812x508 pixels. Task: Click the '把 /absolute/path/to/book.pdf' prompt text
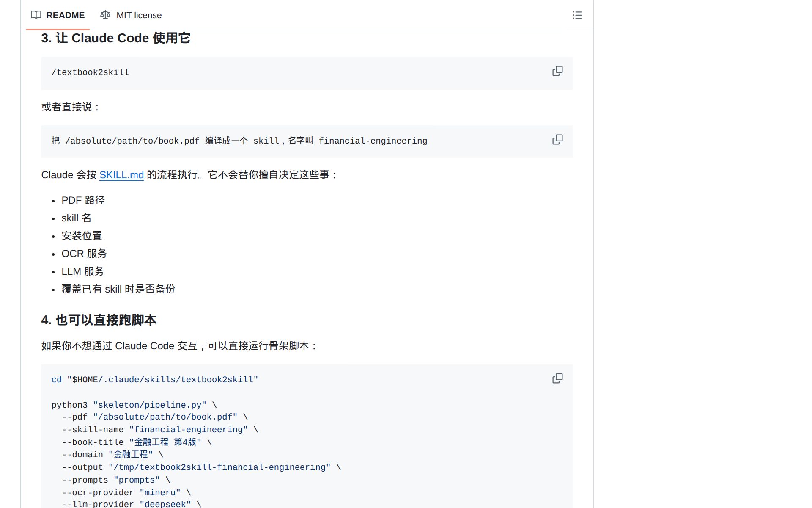click(x=239, y=141)
